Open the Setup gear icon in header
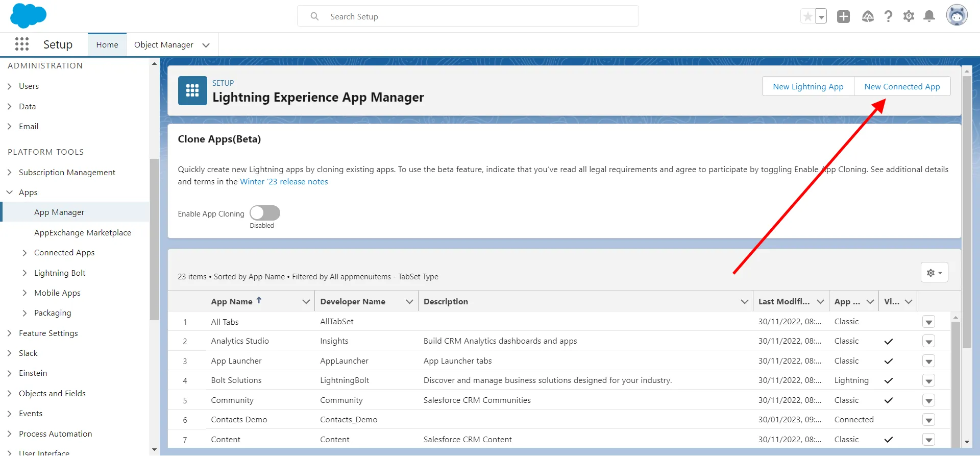The image size is (980, 456). [x=909, y=16]
